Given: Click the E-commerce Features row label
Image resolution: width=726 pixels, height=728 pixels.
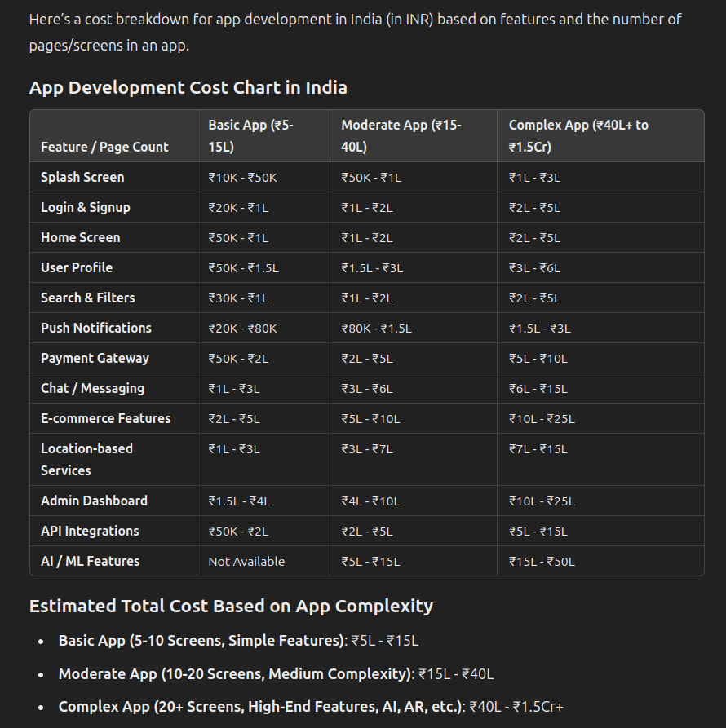Looking at the screenshot, I should (x=106, y=419).
